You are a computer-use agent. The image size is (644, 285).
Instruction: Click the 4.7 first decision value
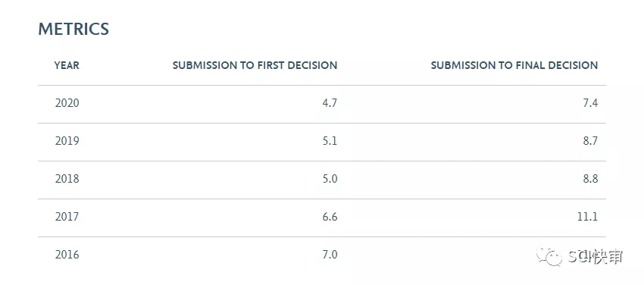pyautogui.click(x=330, y=102)
